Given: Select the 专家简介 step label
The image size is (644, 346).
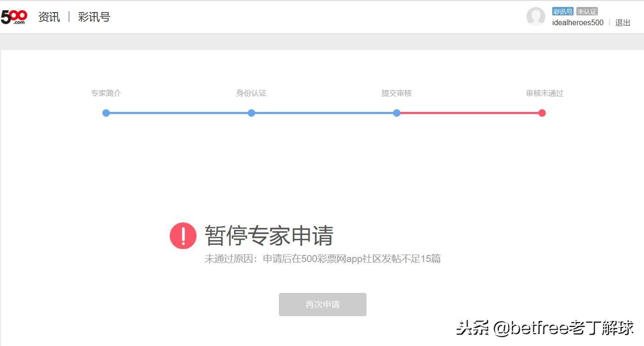Looking at the screenshot, I should click(106, 93).
